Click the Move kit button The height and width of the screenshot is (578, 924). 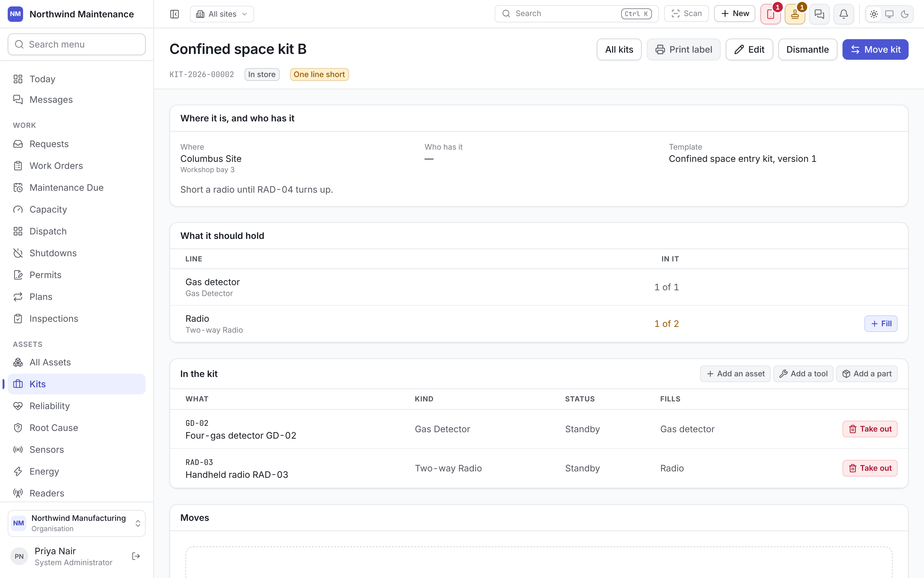pyautogui.click(x=875, y=49)
